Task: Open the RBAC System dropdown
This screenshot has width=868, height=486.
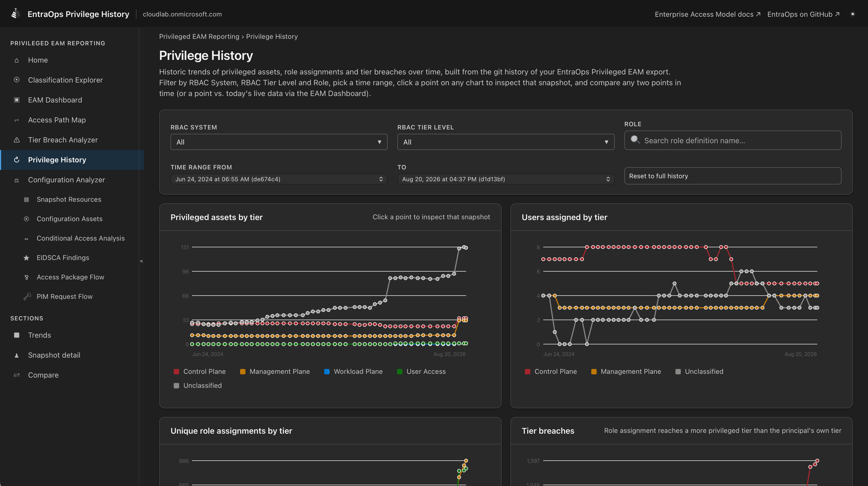Action: click(x=279, y=142)
